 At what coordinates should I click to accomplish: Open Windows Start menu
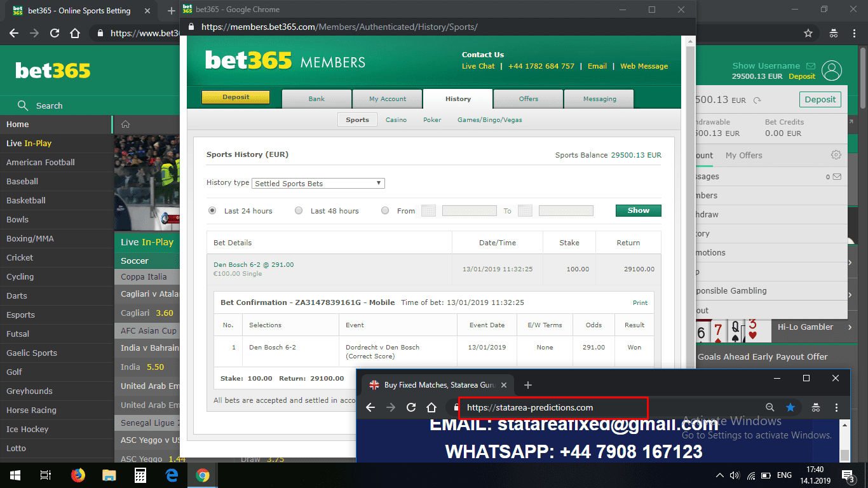pos(15,475)
